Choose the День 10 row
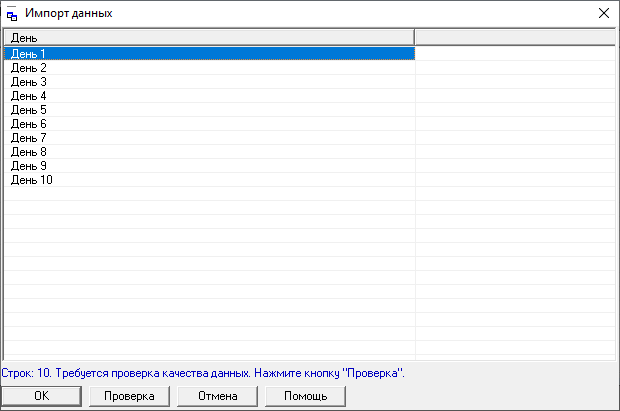Image resolution: width=620 pixels, height=411 pixels. (32, 180)
